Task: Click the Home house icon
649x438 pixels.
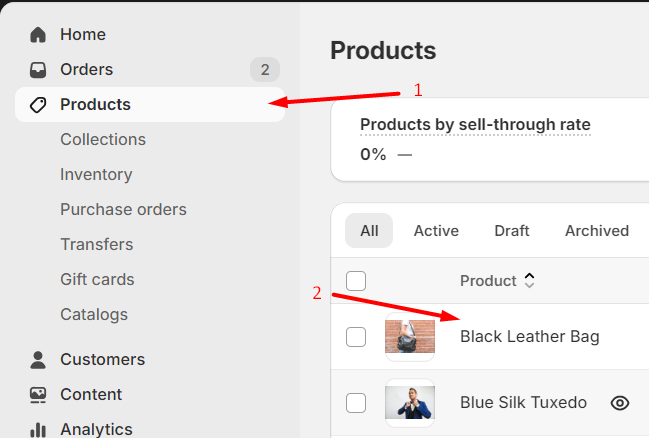Action: click(x=38, y=35)
